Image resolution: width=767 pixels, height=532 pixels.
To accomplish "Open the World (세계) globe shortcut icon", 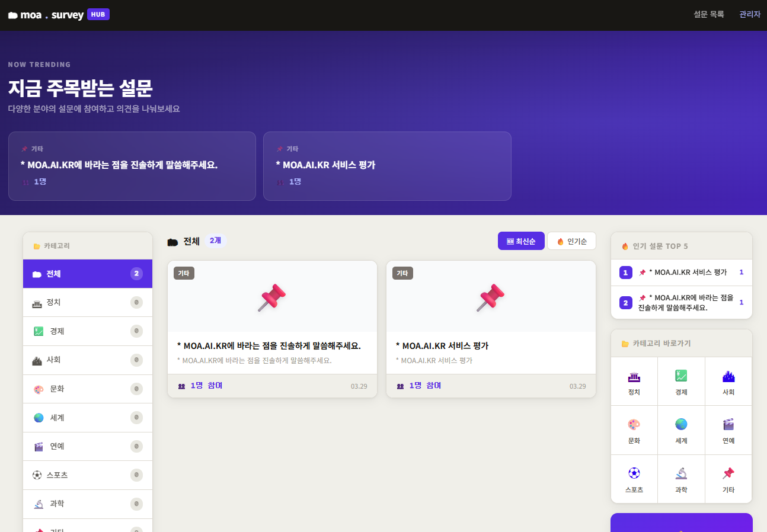I will tap(681, 425).
